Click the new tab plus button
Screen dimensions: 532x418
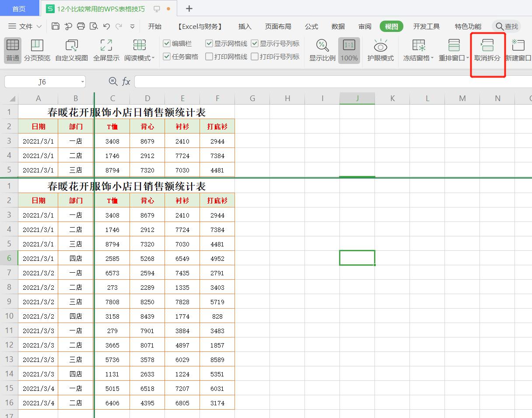(x=189, y=9)
